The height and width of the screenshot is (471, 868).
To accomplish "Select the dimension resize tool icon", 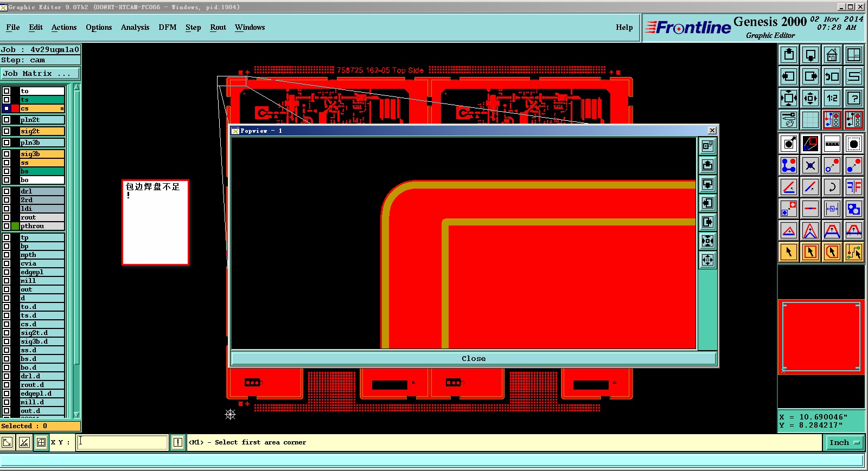I will [x=832, y=209].
